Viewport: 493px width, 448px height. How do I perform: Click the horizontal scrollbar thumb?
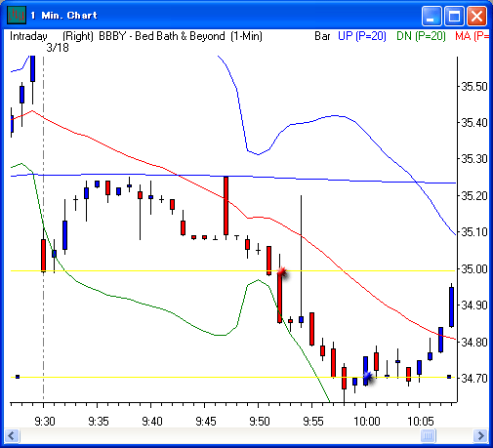pos(428,435)
